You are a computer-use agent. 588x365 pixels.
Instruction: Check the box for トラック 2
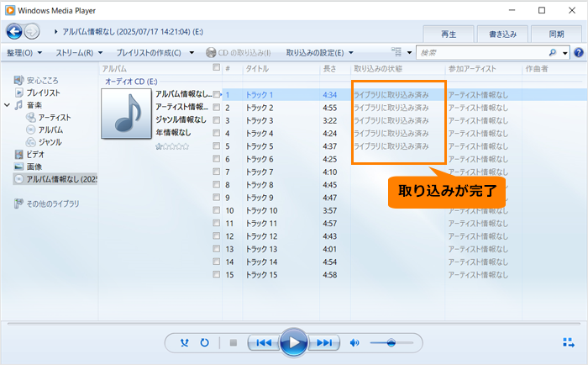coord(217,108)
